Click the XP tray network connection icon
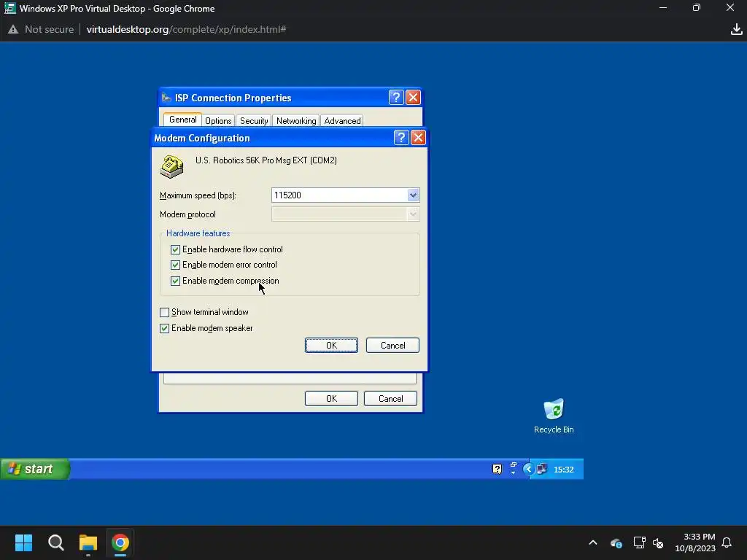 click(542, 469)
